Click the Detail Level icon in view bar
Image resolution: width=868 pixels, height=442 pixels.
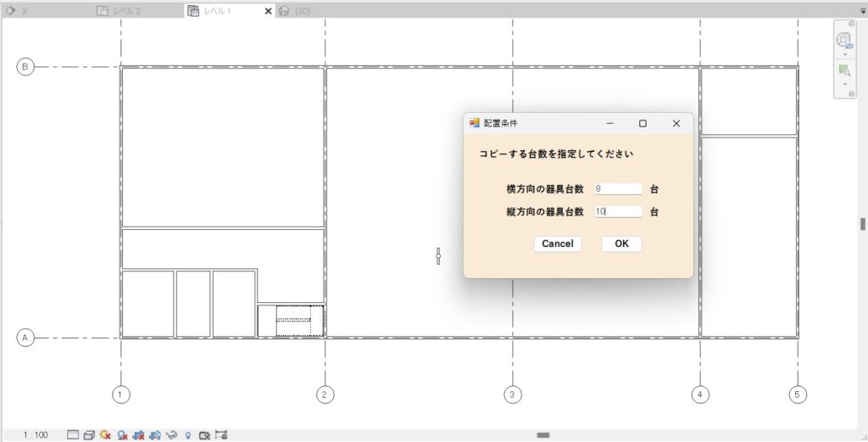click(x=73, y=434)
